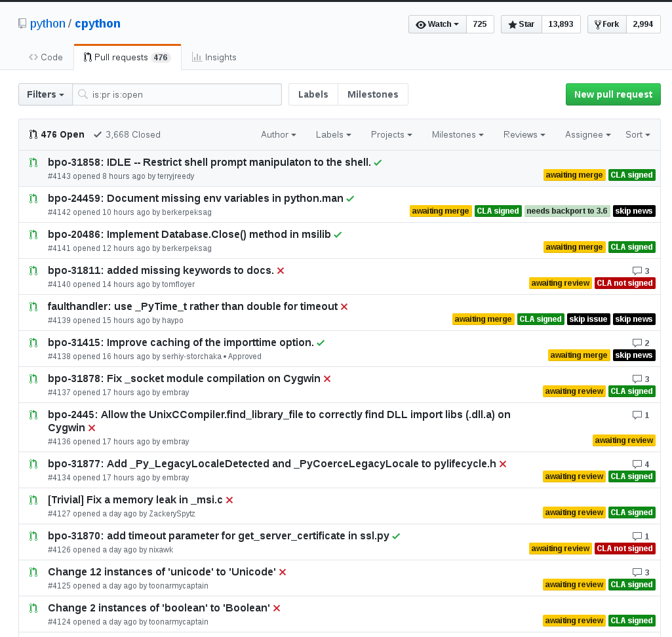Click the Milestones button next to search
The width and height of the screenshot is (672, 637).
373,94
